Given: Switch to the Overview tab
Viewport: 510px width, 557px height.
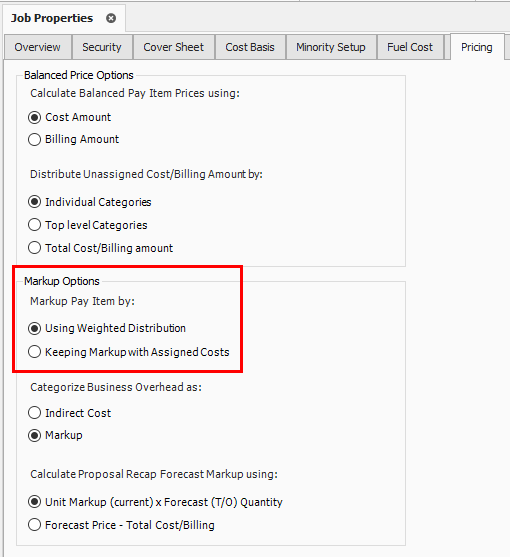Looking at the screenshot, I should (x=38, y=47).
